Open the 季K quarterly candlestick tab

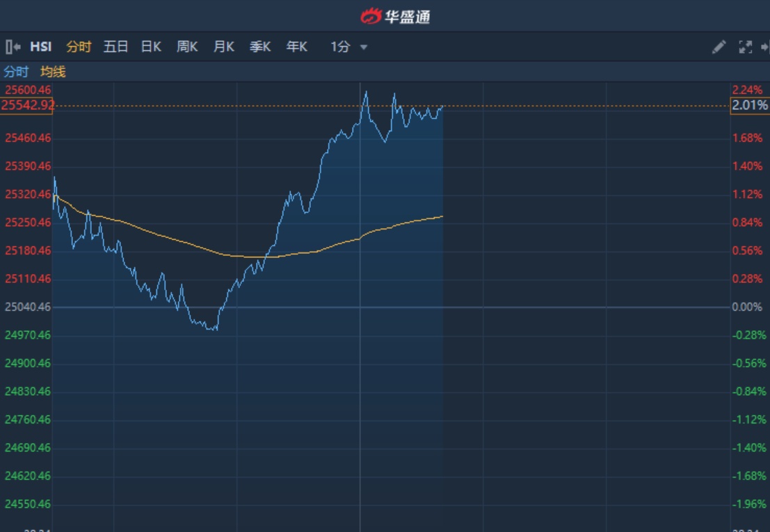coord(260,47)
